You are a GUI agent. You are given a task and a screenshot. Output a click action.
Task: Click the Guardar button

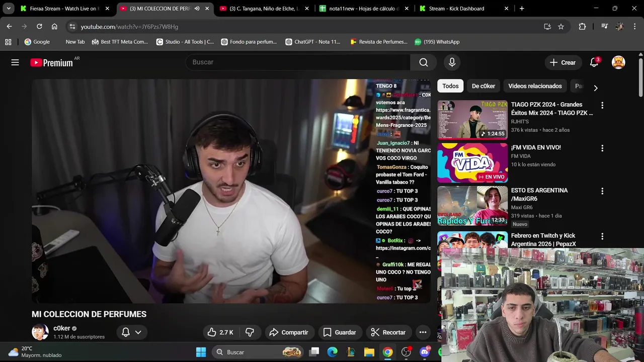[340, 332]
